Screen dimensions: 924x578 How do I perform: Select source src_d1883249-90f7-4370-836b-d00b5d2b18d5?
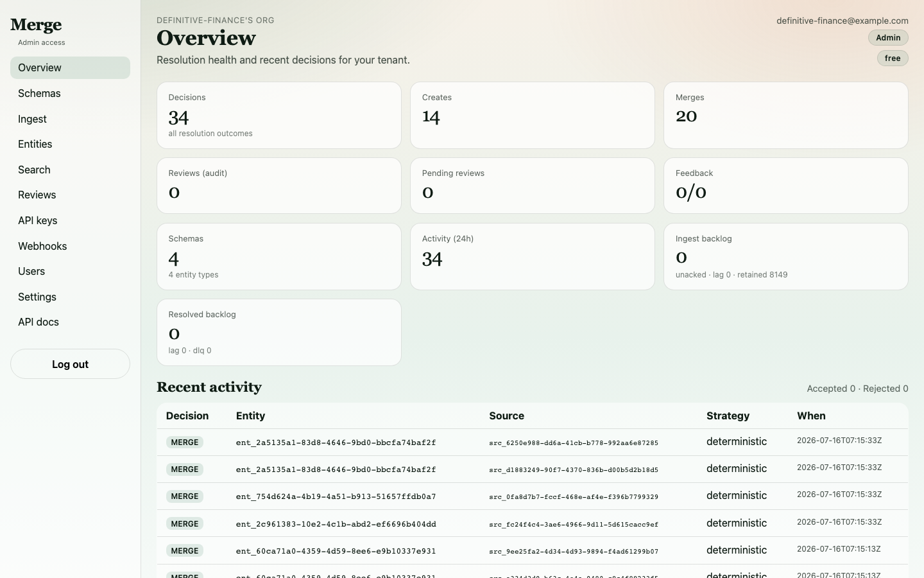tap(574, 470)
